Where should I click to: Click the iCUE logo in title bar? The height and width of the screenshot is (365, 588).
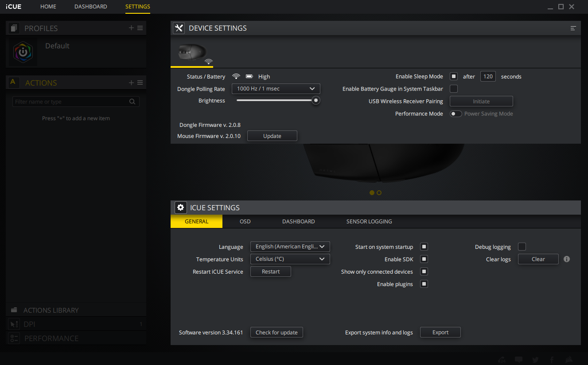[x=14, y=7]
